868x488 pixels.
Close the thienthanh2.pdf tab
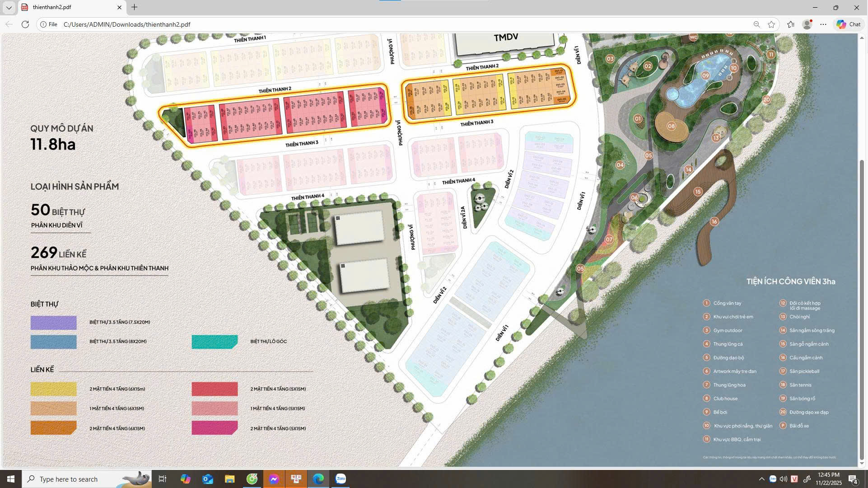point(119,7)
